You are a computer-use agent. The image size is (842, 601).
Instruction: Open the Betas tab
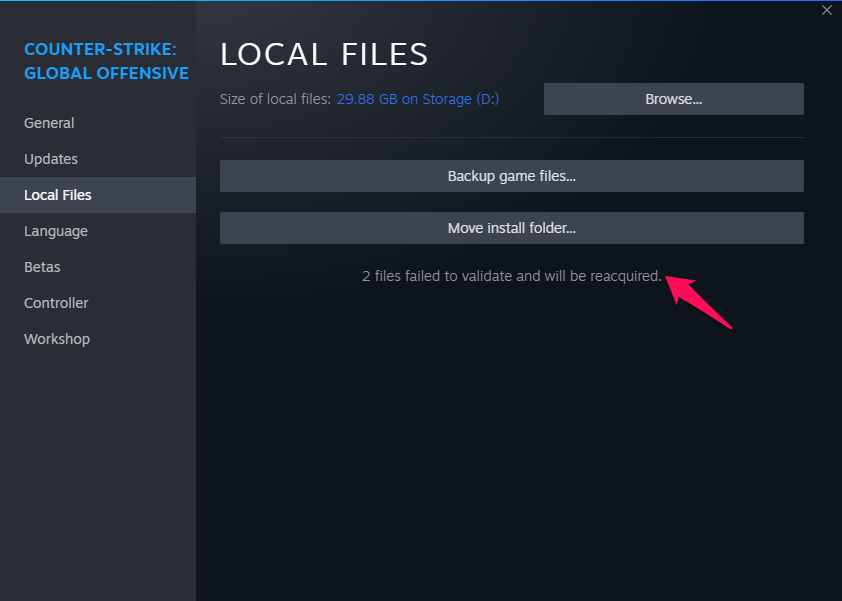tap(42, 267)
